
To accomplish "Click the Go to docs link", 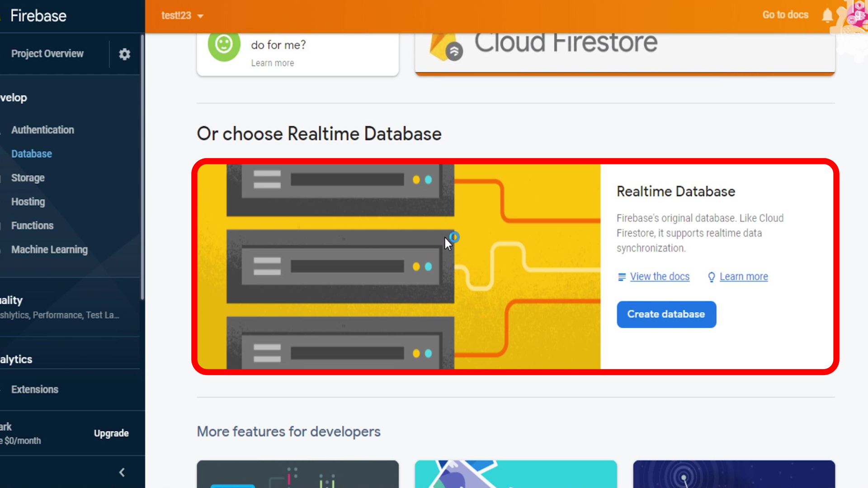I will coord(785,15).
